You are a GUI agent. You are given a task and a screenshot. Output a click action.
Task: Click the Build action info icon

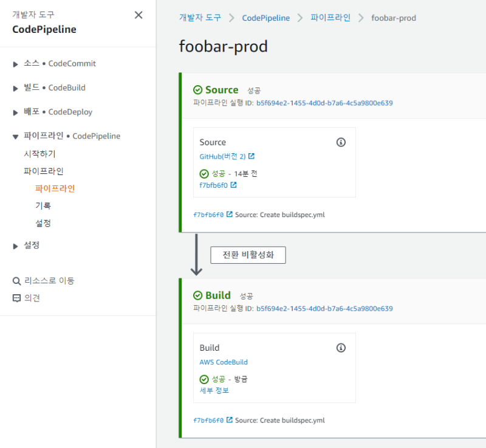(341, 348)
